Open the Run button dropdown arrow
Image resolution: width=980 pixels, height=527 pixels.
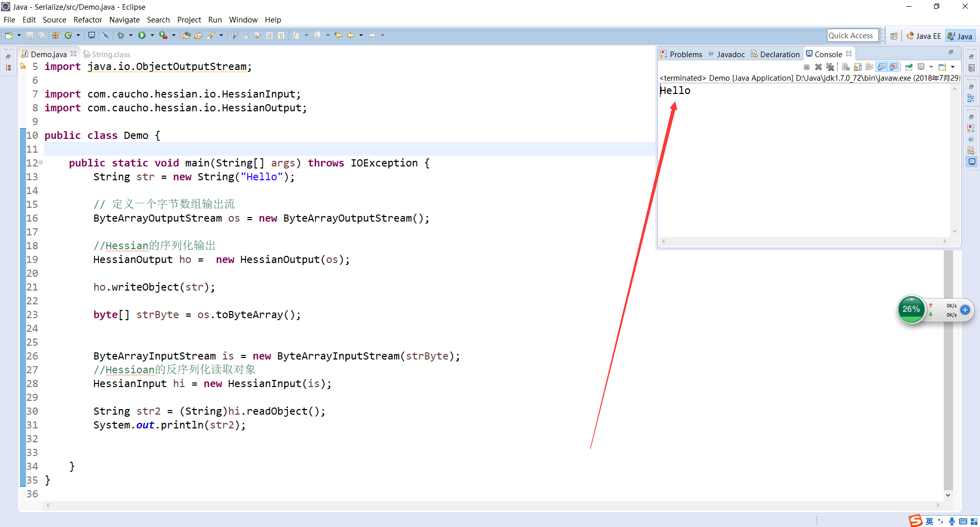pos(152,35)
